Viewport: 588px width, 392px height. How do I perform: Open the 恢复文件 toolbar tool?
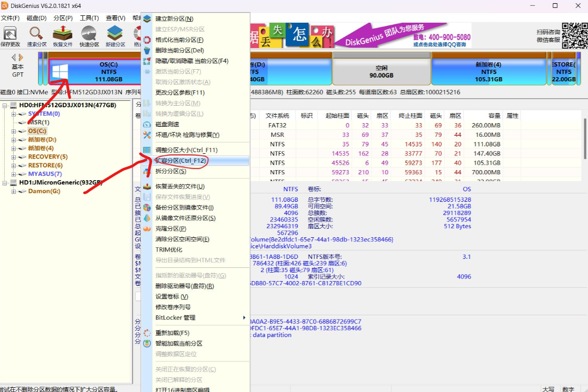[x=63, y=36]
